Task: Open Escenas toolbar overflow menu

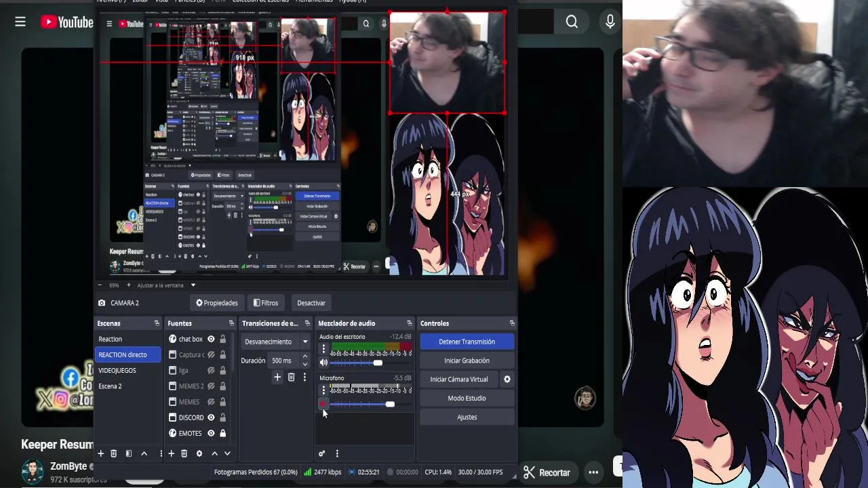Action: tap(161, 453)
